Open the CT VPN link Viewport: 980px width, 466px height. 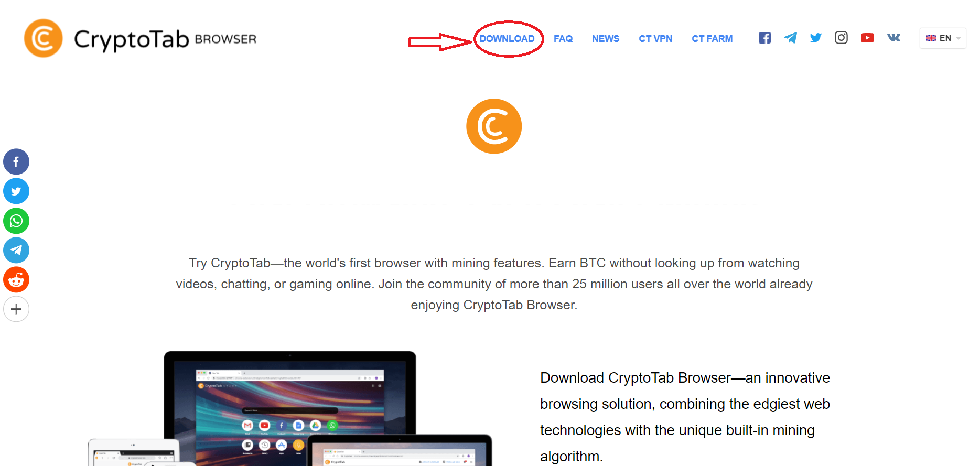pos(655,39)
